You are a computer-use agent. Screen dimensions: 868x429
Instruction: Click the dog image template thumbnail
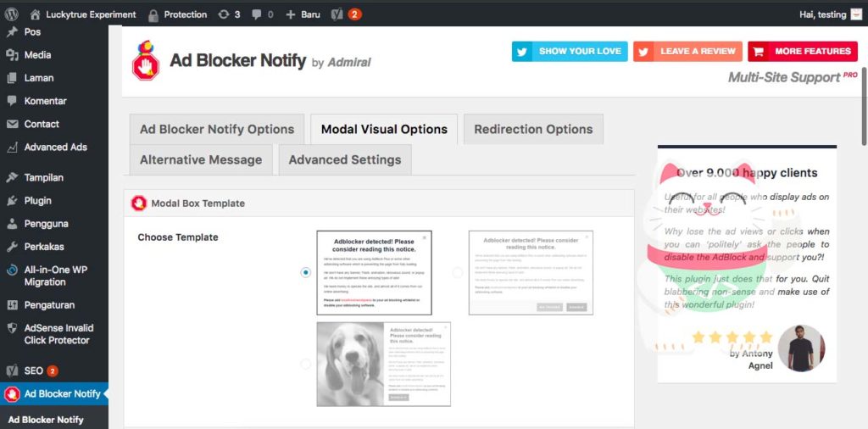384,365
